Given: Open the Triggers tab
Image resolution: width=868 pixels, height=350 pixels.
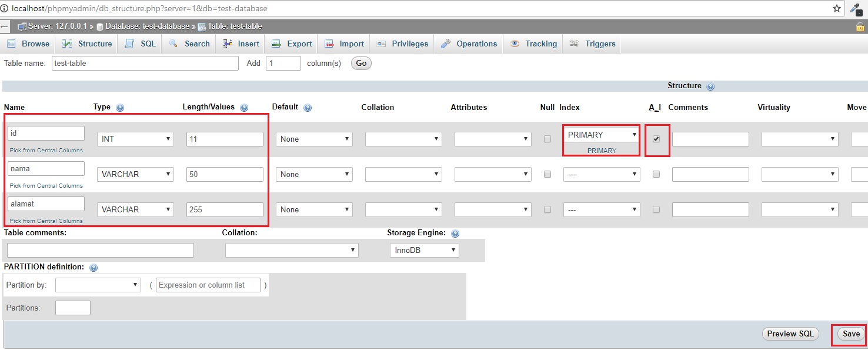Looking at the screenshot, I should pyautogui.click(x=593, y=44).
